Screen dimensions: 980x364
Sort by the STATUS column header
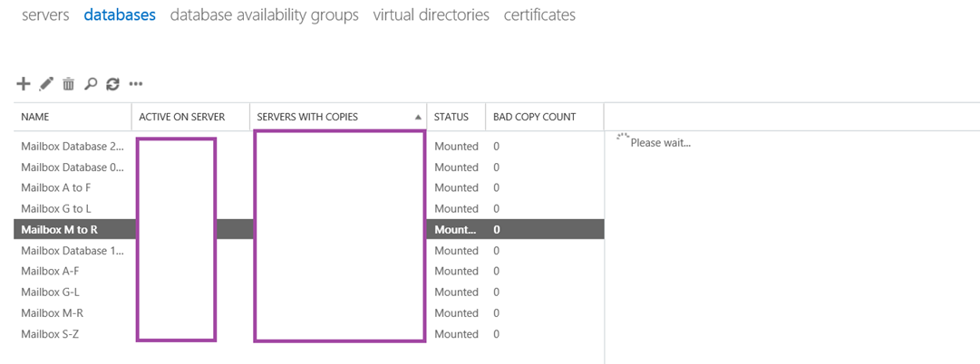pyautogui.click(x=451, y=117)
